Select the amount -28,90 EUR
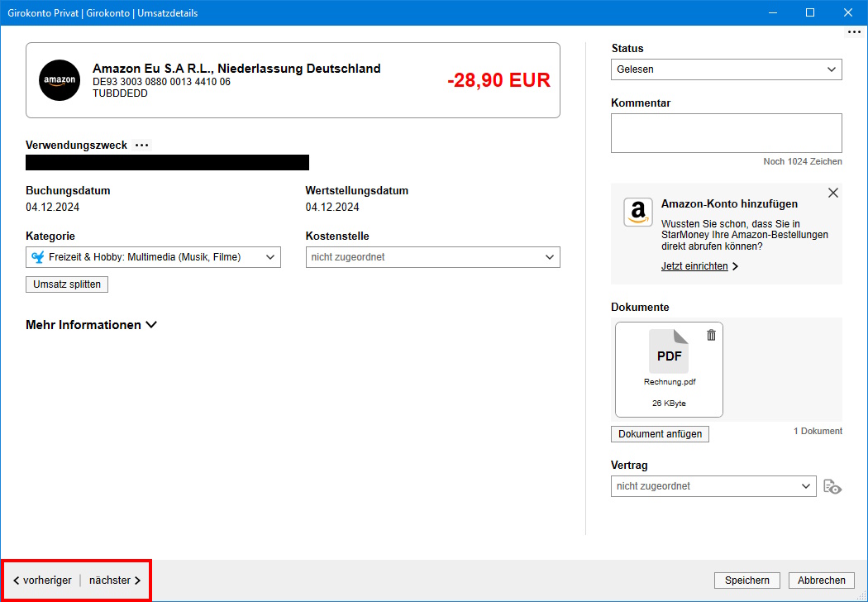 click(x=498, y=80)
